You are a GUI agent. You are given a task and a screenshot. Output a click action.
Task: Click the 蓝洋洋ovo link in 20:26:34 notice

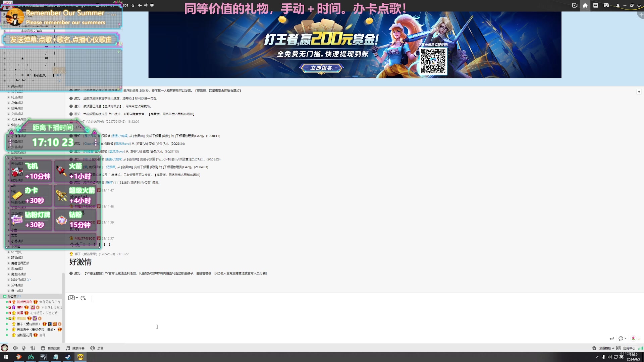click(x=123, y=144)
